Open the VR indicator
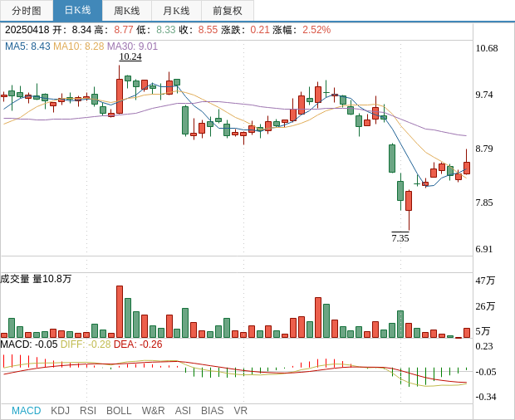The height and width of the screenshot is (420, 515). point(240,410)
